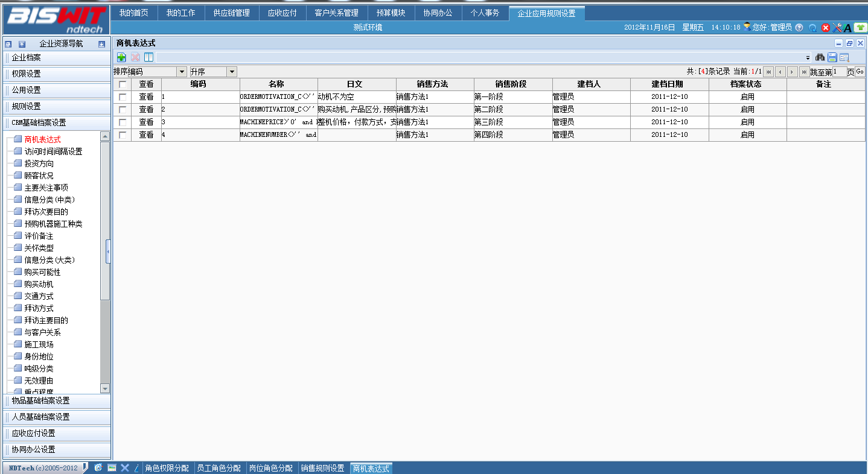Expand the 协同办公设置 navigation section
The image size is (868, 474).
[x=57, y=450]
